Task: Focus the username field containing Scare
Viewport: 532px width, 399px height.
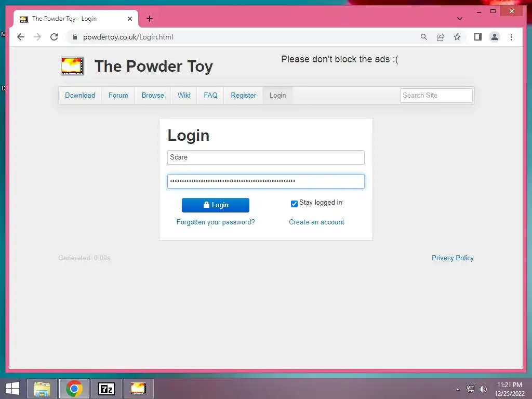Action: (x=265, y=157)
